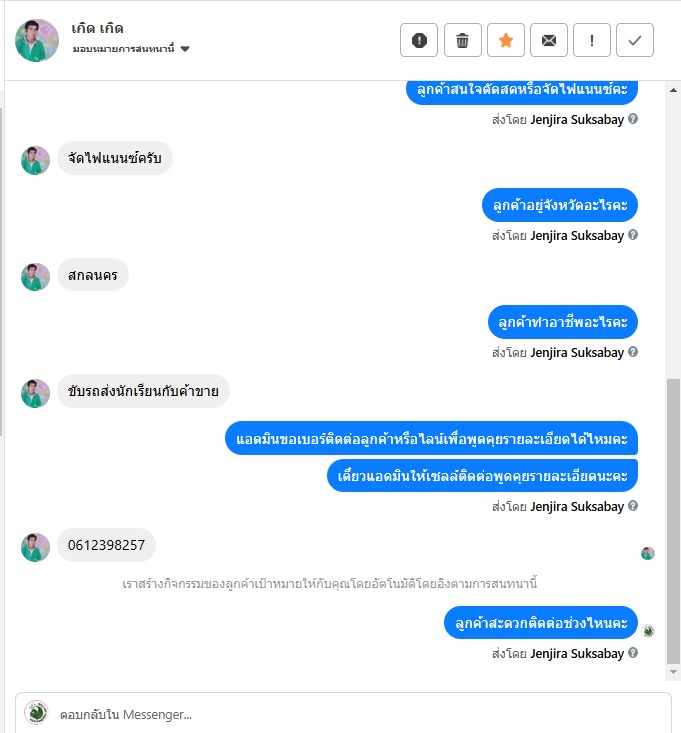Click the vertical scrollbar thumb
Viewport: 681px width, 733px height.
[673, 521]
